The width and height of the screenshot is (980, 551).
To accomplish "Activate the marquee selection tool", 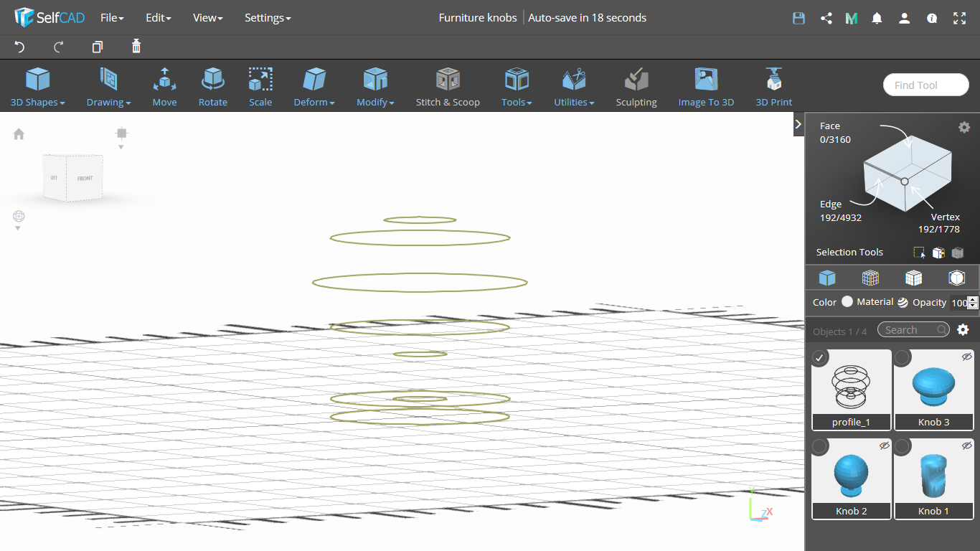I will pos(919,253).
